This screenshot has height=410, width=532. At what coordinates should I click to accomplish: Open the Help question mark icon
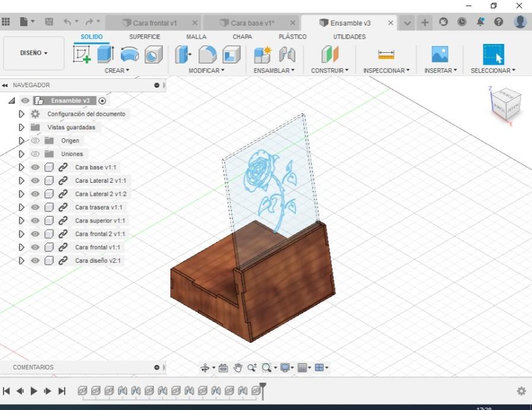pos(498,22)
